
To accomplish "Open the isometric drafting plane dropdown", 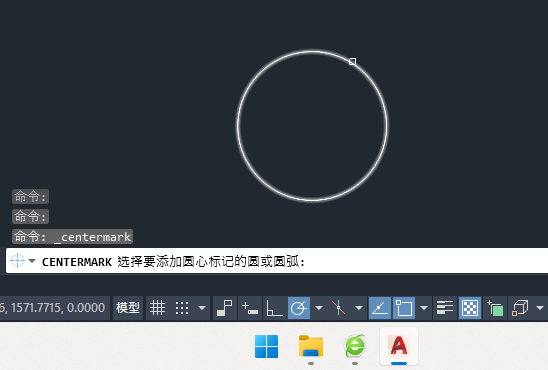I will click(359, 308).
